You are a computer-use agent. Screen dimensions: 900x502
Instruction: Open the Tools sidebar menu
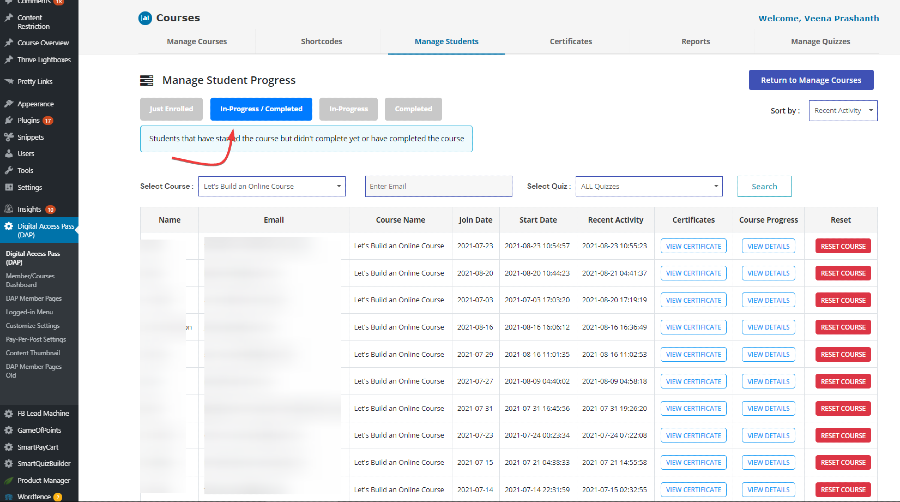pyautogui.click(x=25, y=170)
